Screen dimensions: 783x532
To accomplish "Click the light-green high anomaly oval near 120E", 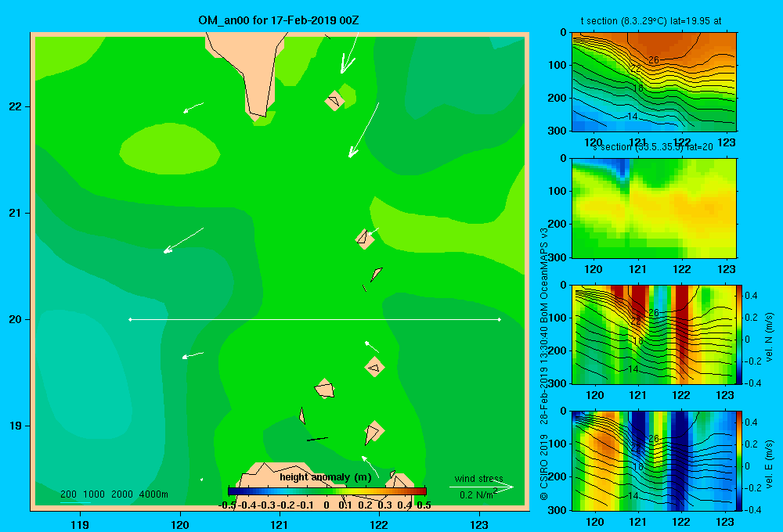I will 170,149.
